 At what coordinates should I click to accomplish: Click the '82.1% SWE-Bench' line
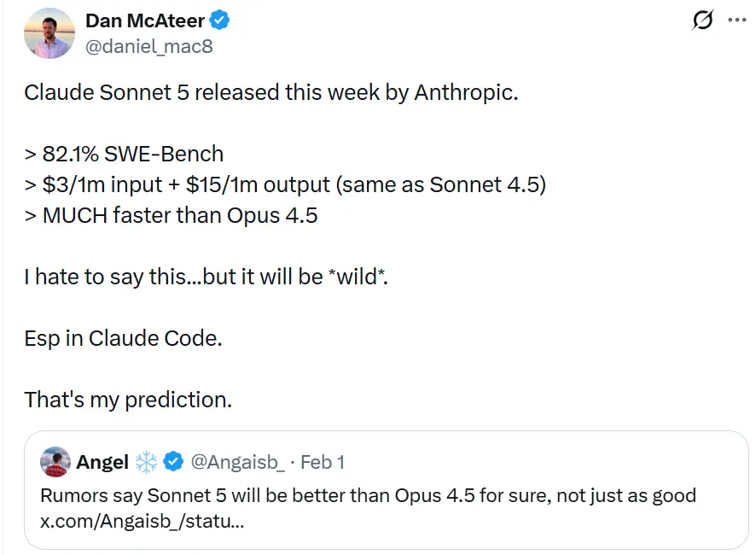[124, 154]
